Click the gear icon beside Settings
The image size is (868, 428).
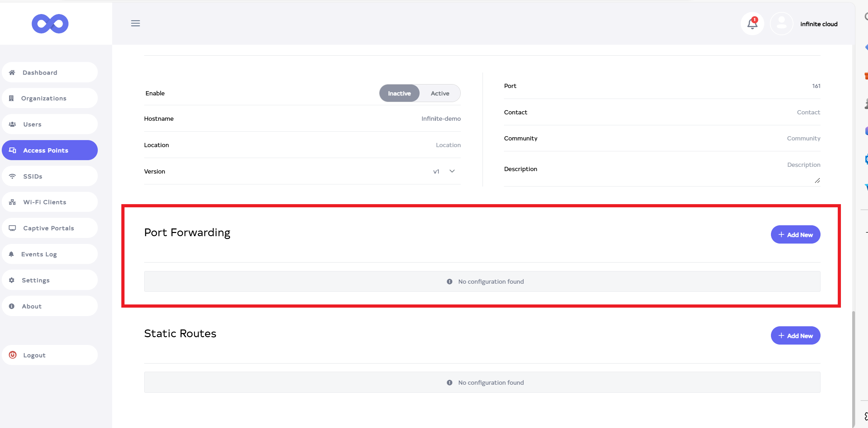pyautogui.click(x=12, y=280)
